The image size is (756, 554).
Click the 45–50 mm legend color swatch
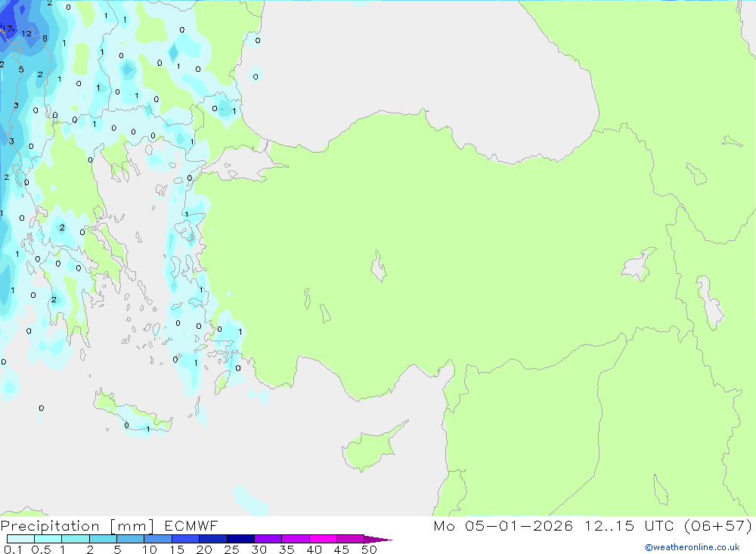click(350, 539)
